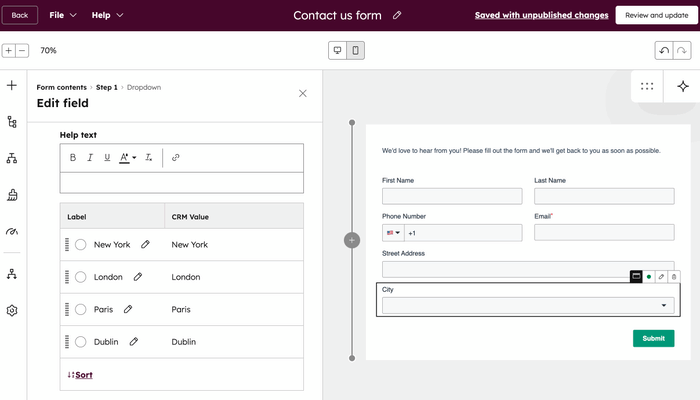Open the City dropdown field
Viewport: 700px width, 400px height.
527,305
